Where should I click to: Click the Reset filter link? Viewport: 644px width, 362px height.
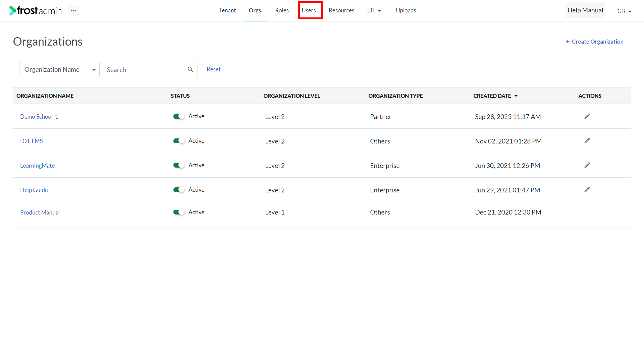pos(214,69)
